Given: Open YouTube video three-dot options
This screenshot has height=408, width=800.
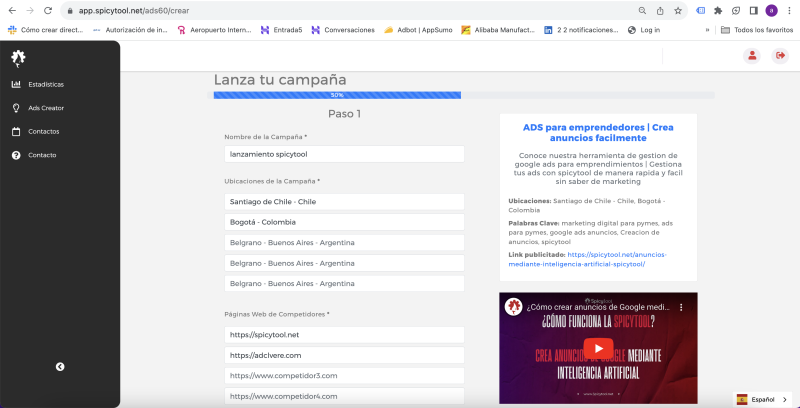Looking at the screenshot, I should (x=681, y=308).
